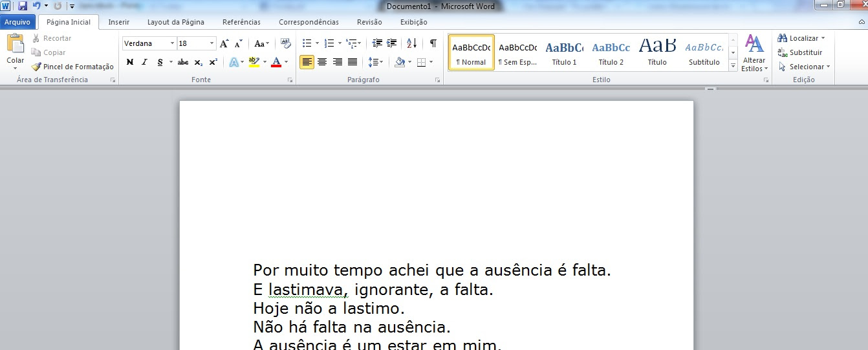Apply the Sem Esp... style
This screenshot has height=350, width=868.
(x=518, y=53)
